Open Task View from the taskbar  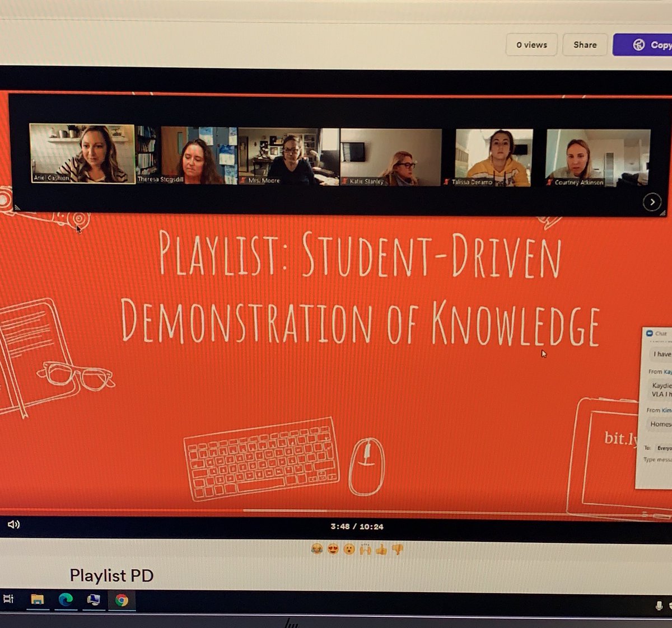(x=8, y=599)
